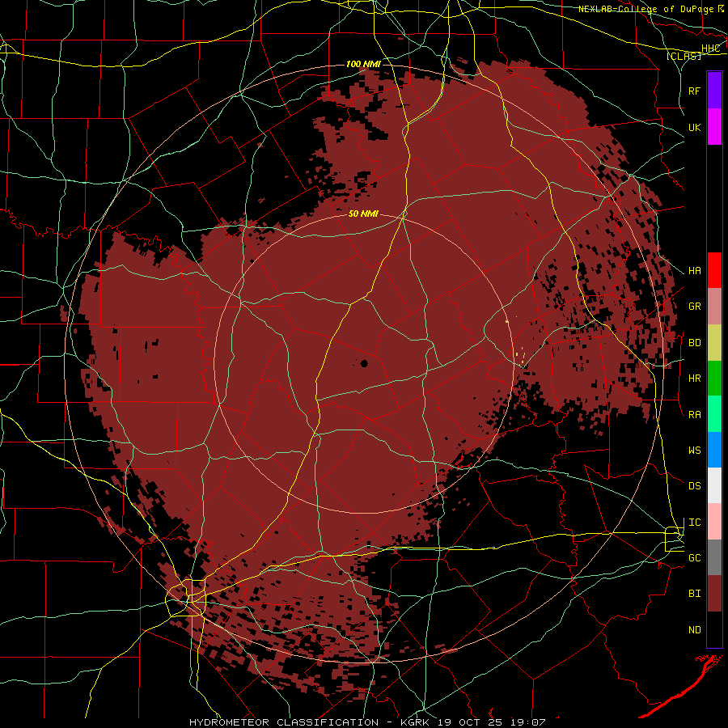
Task: Click the 'IC' legend label
Action: coord(695,523)
